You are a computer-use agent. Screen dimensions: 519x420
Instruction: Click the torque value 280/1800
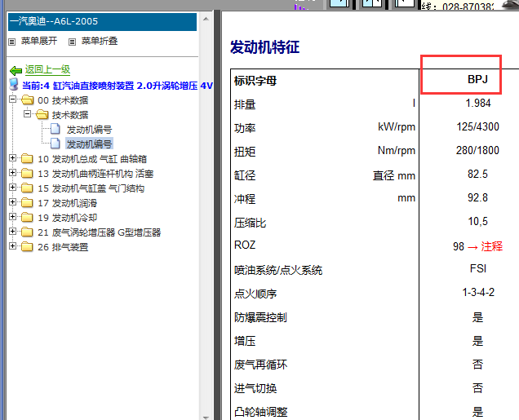pyautogui.click(x=477, y=151)
